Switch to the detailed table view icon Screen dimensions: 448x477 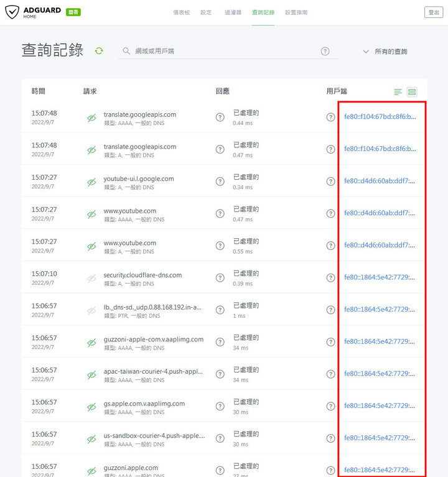coord(412,92)
